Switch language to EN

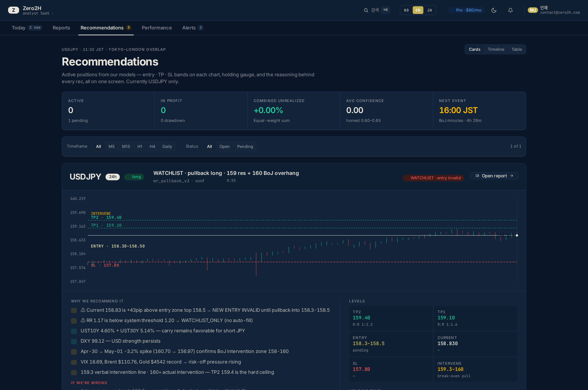[x=418, y=10]
